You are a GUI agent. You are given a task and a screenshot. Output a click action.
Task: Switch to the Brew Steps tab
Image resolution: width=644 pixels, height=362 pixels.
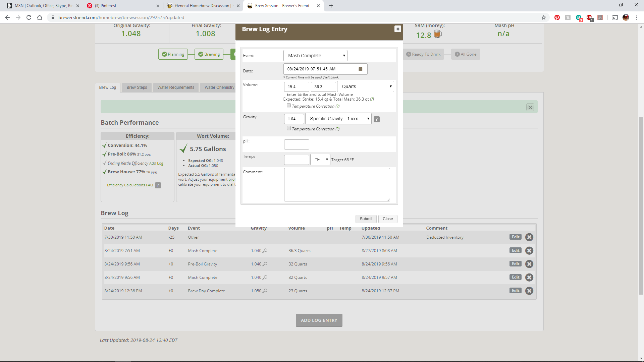pyautogui.click(x=137, y=87)
